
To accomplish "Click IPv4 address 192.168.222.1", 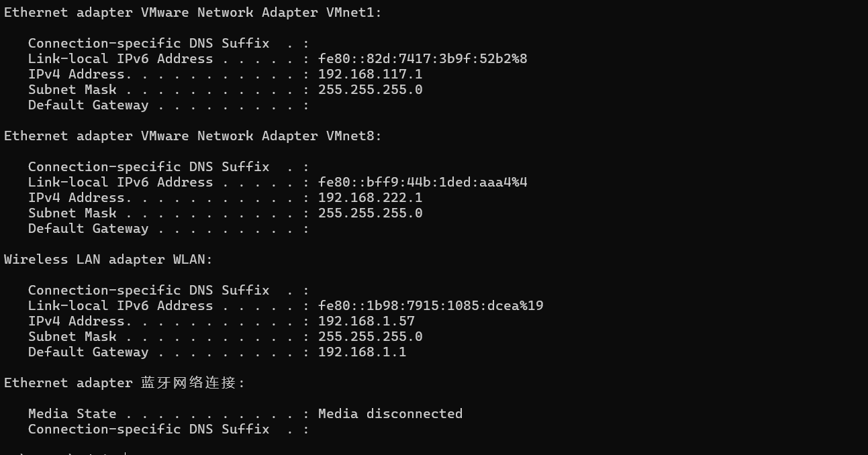I will [x=370, y=197].
